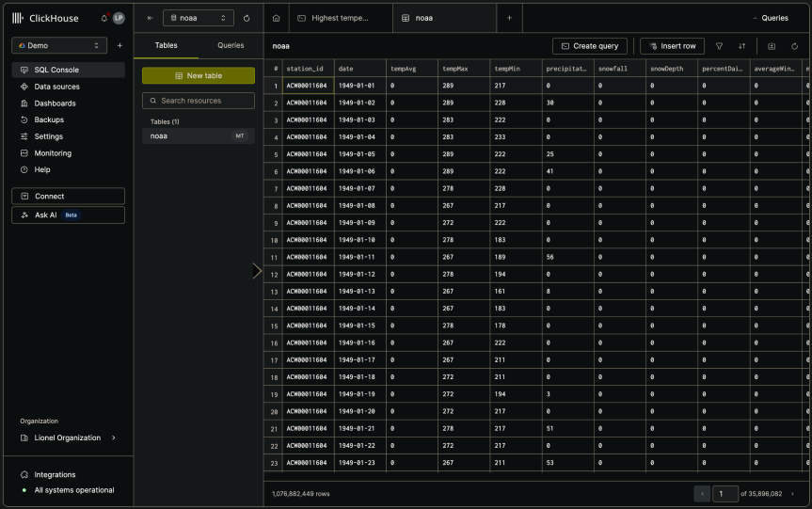Add a new service with the plus icon
The image size is (812, 509).
pyautogui.click(x=119, y=45)
